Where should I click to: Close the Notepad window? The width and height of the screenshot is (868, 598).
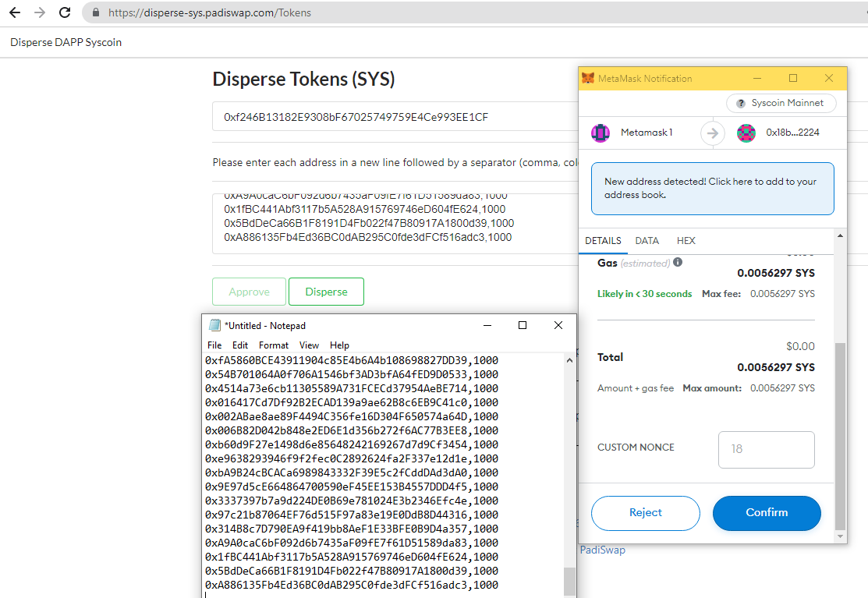click(558, 325)
